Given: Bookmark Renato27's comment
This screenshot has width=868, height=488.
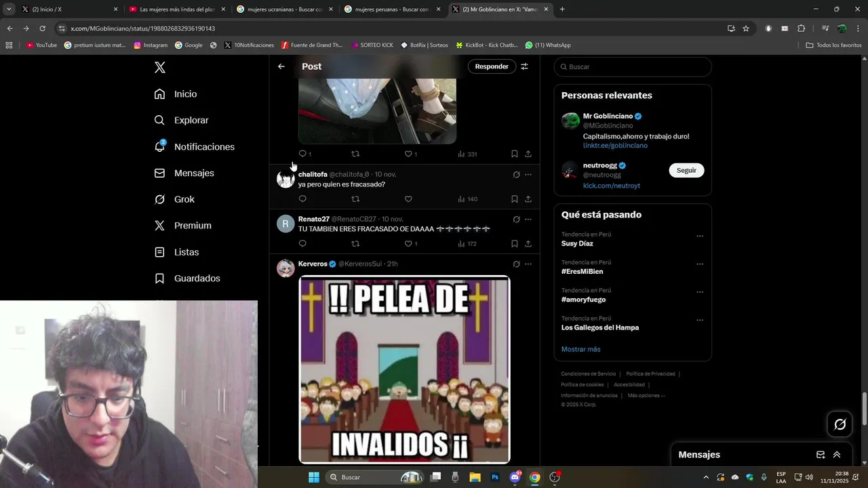Looking at the screenshot, I should (x=514, y=244).
